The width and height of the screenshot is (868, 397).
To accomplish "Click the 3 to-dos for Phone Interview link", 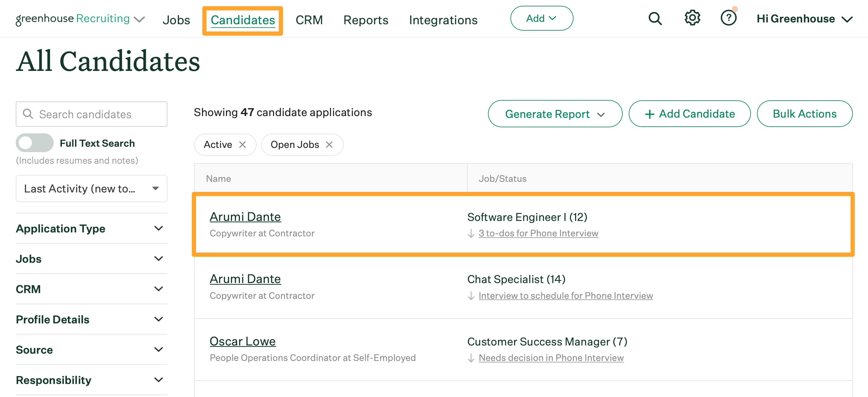I will tap(538, 233).
